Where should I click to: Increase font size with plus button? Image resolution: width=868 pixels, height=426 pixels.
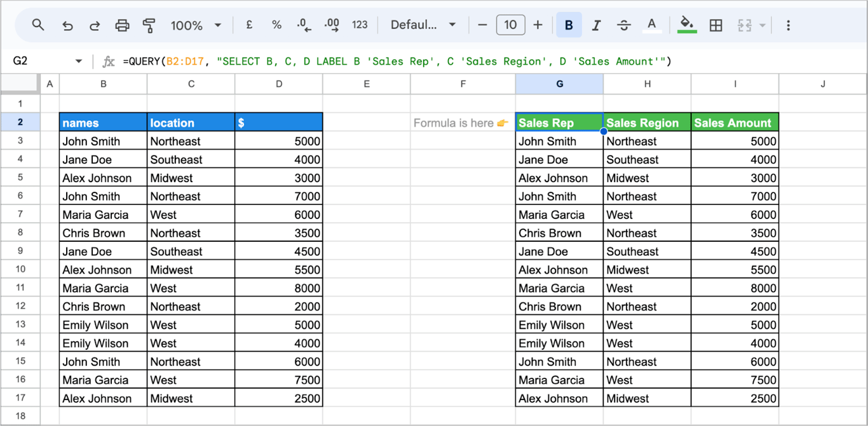538,25
